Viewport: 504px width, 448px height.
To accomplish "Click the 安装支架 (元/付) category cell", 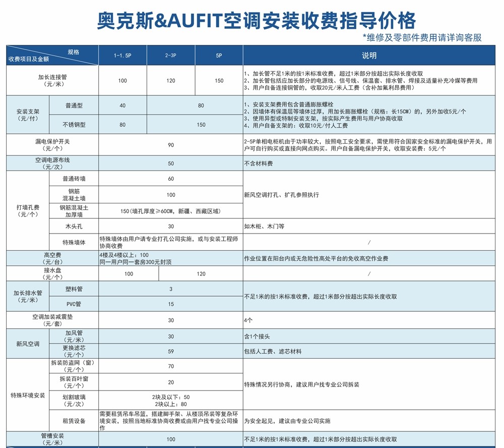I will (x=28, y=115).
